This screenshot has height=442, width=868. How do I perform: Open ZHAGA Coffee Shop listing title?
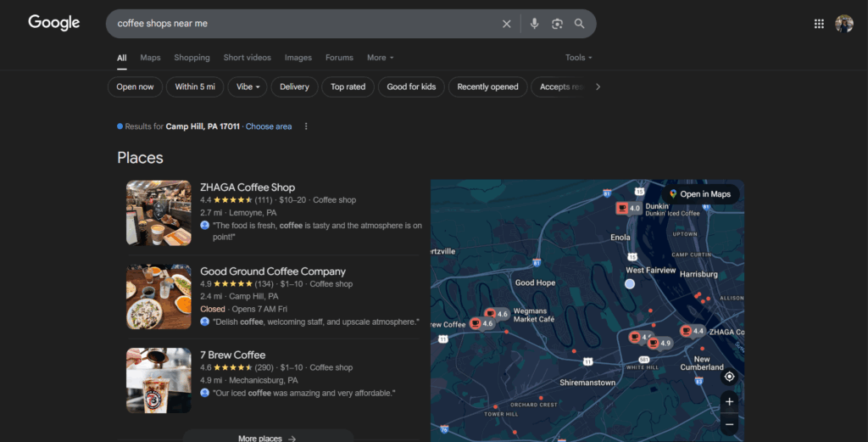coord(248,187)
